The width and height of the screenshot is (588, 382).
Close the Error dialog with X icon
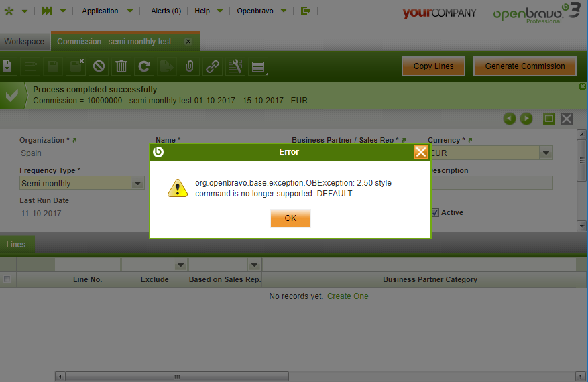pyautogui.click(x=420, y=152)
